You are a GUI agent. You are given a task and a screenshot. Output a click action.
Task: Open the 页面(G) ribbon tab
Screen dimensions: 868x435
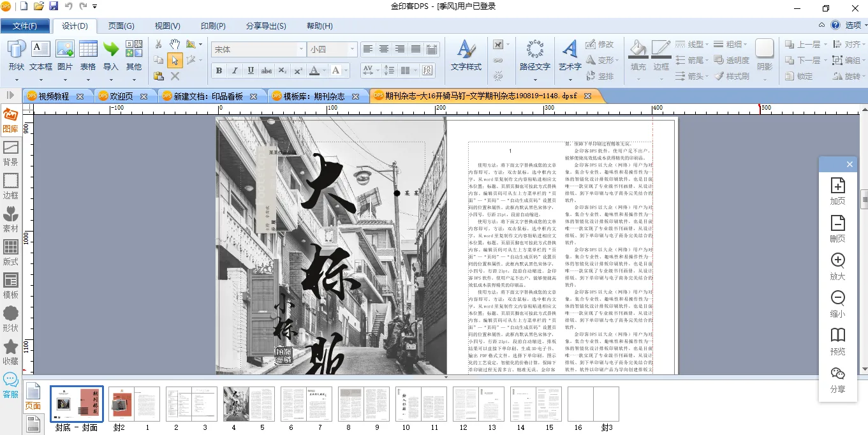[x=121, y=26]
